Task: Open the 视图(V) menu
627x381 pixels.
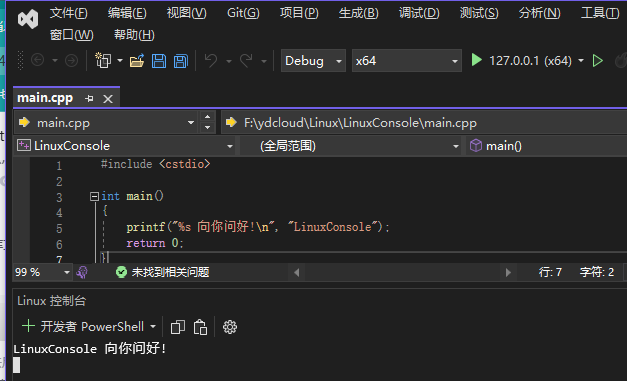Action: pyautogui.click(x=186, y=13)
